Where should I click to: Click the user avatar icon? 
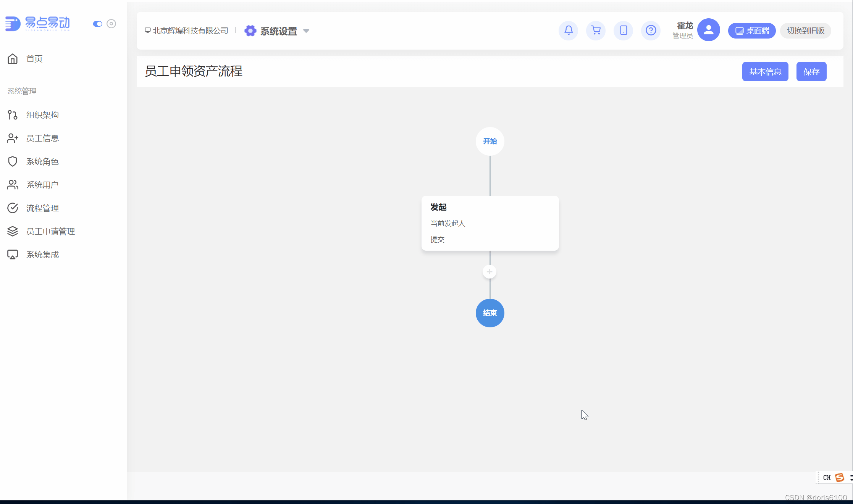point(709,30)
